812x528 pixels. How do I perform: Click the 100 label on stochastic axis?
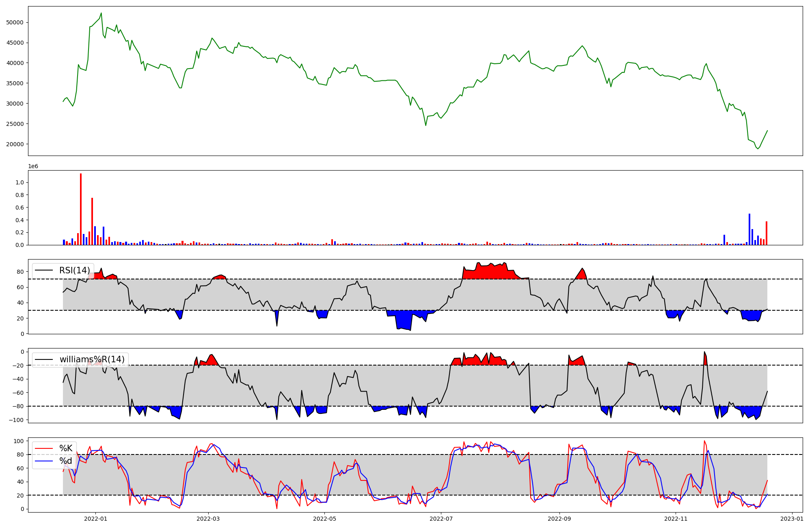coord(19,441)
